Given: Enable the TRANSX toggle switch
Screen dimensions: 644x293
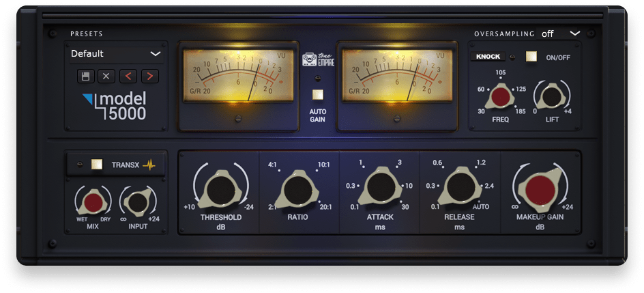Looking at the screenshot, I should pyautogui.click(x=97, y=164).
